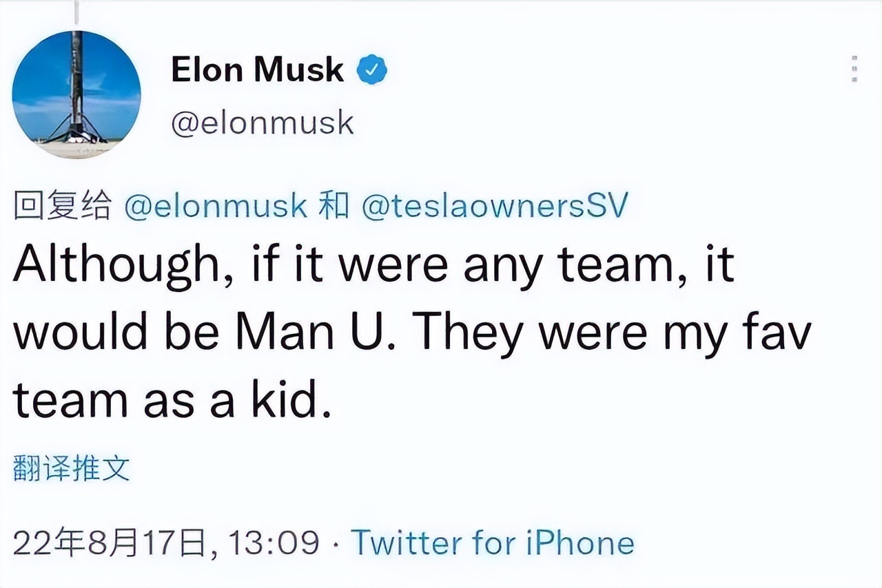Open the three-dot more options menu
The width and height of the screenshot is (882, 588).
pos(854,70)
